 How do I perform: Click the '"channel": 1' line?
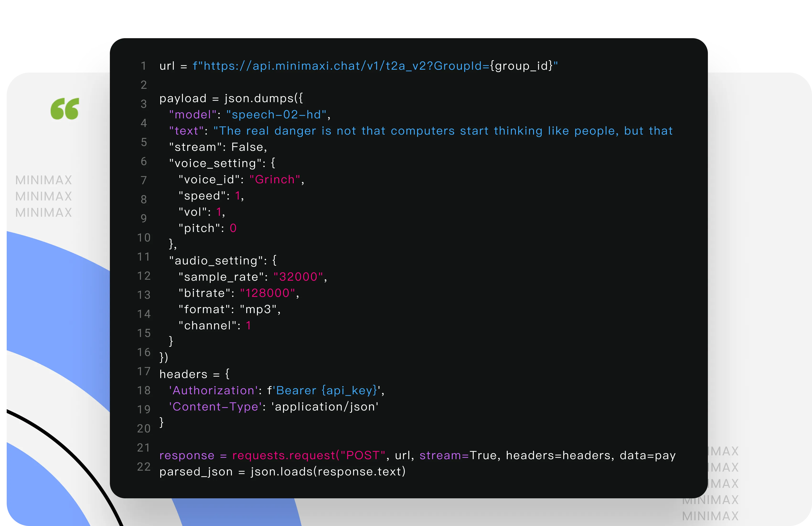pyautogui.click(x=215, y=326)
